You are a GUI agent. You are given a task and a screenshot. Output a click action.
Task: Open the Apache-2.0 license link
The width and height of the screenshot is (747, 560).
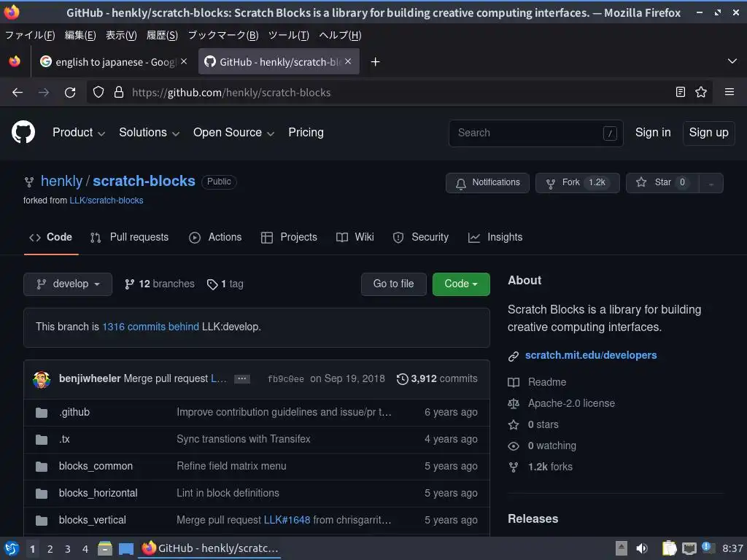[x=571, y=403]
